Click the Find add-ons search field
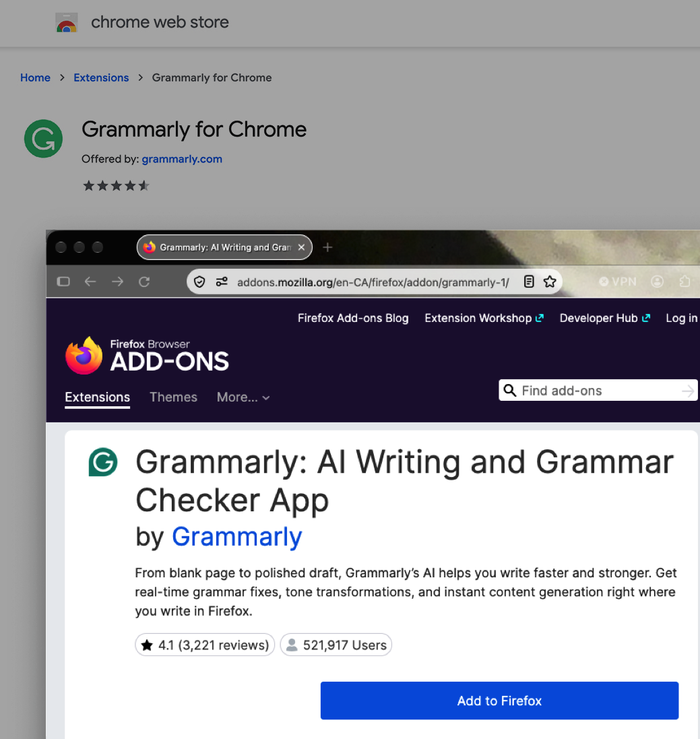This screenshot has height=739, width=700. coord(598,390)
